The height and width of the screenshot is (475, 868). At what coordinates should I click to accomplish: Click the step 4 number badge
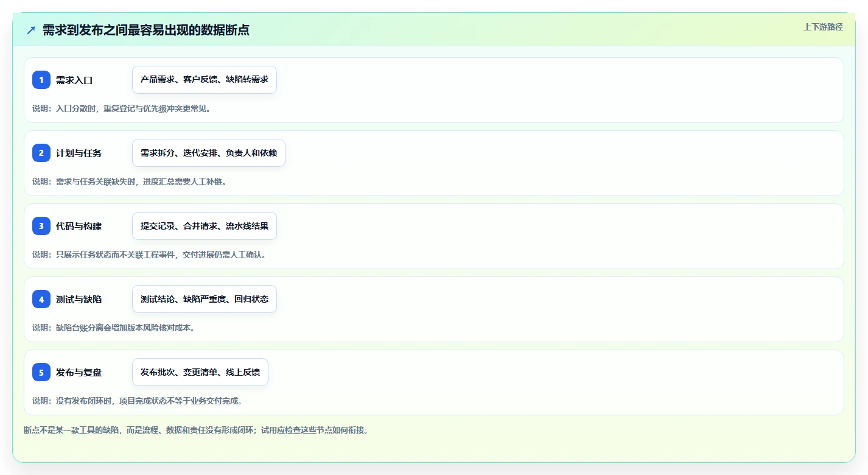(41, 299)
